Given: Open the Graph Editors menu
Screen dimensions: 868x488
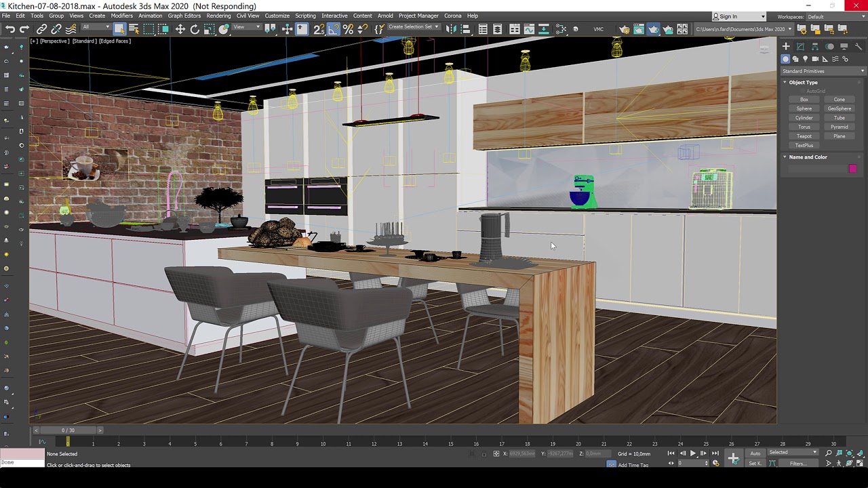Looking at the screenshot, I should click(x=184, y=16).
